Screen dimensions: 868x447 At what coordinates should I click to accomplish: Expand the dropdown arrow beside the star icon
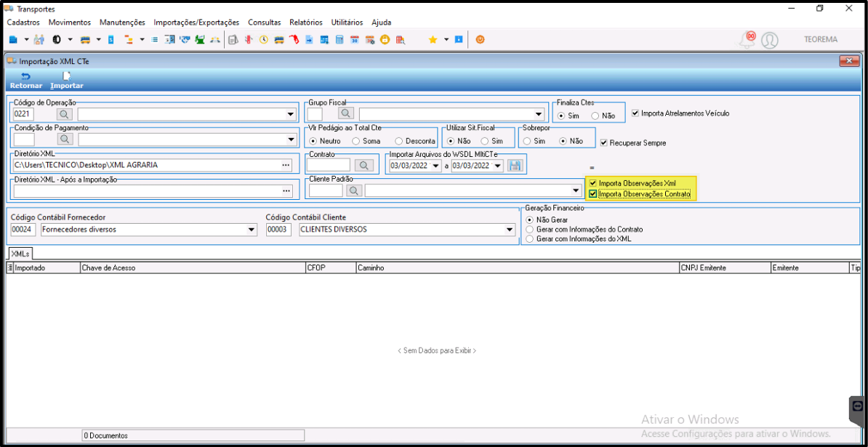click(446, 40)
